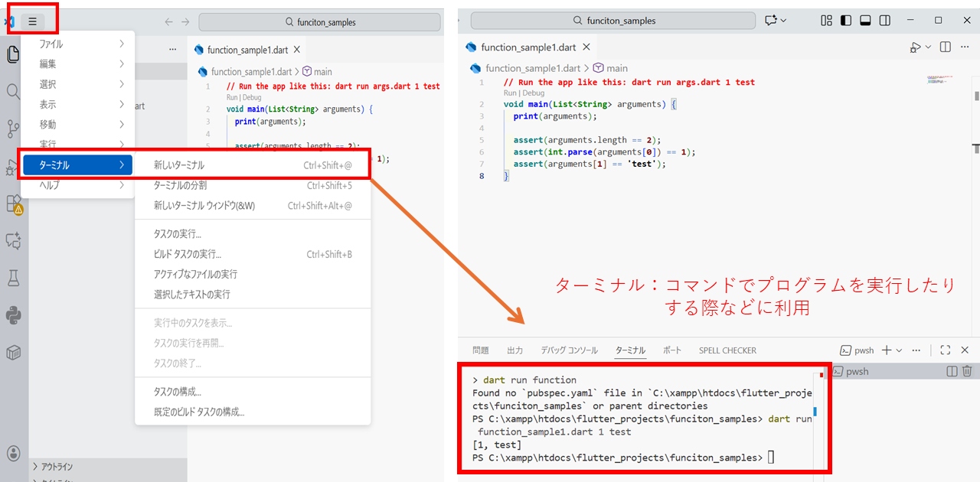Go forward with the right arrow
This screenshot has height=482, width=980.
(185, 22)
